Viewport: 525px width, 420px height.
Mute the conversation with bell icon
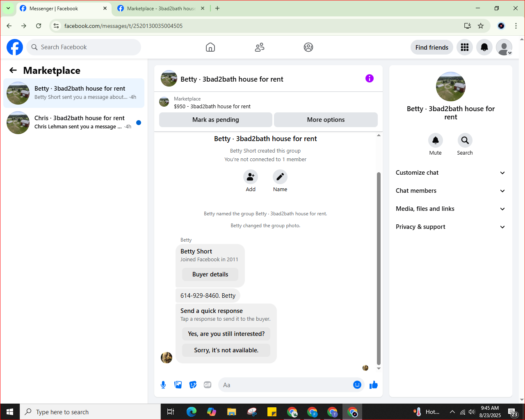(x=436, y=140)
